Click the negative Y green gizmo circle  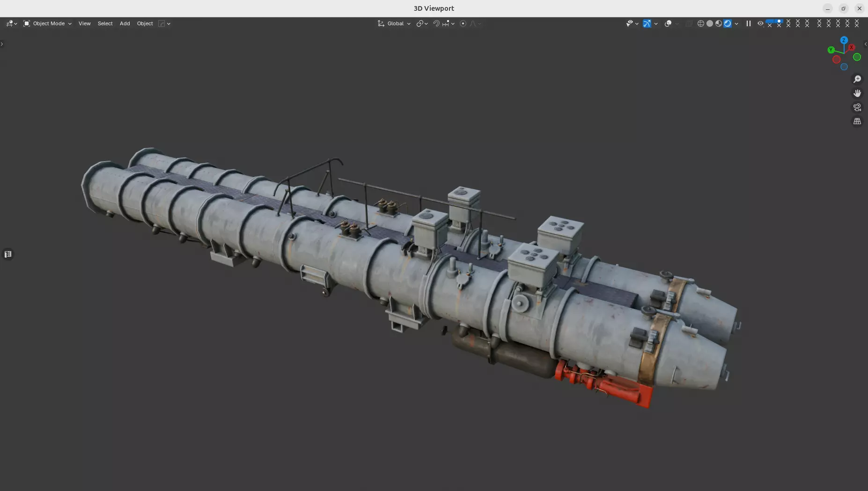857,57
